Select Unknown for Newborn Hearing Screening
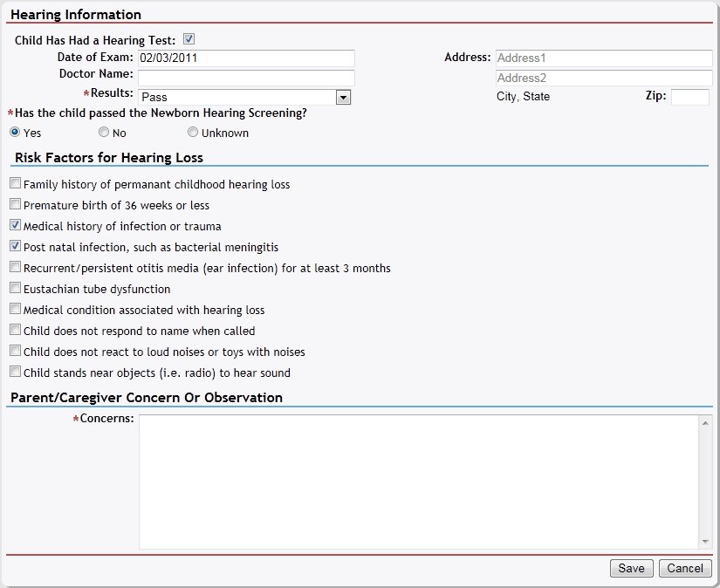 193,133
